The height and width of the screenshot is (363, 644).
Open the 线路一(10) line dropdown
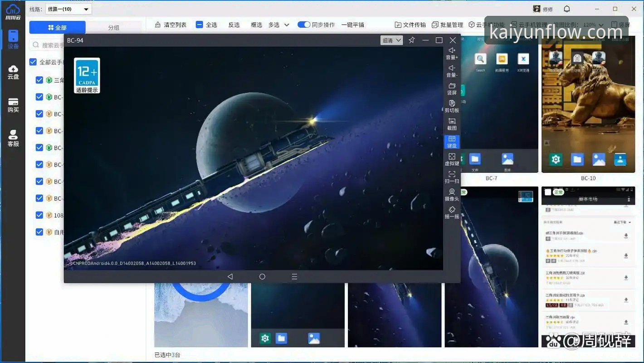[68, 9]
